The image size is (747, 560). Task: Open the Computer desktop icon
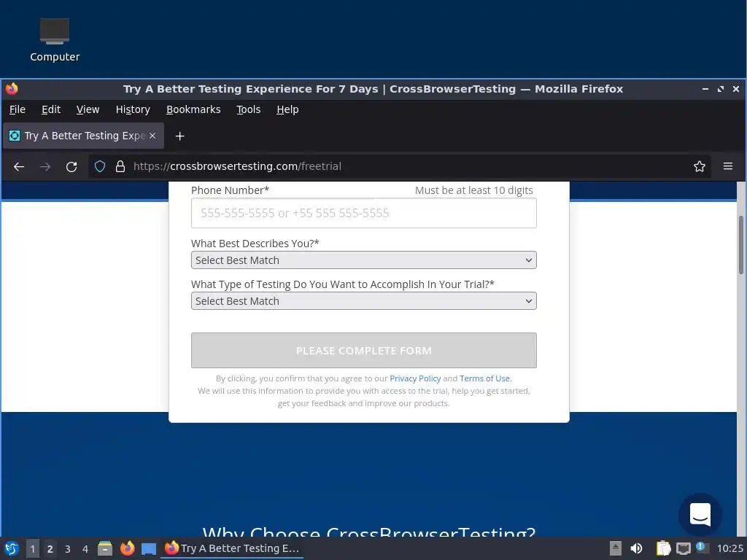coord(54,40)
